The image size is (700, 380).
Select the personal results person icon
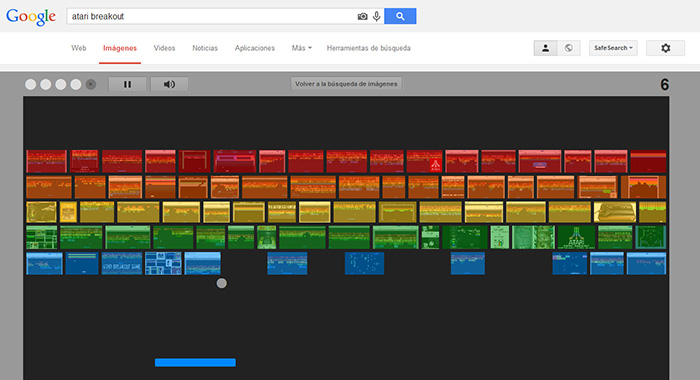point(546,48)
